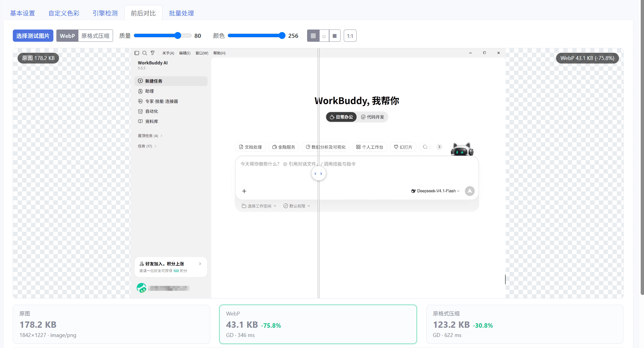Image resolution: width=644 pixels, height=348 pixels.
Task: Open the 关于(A) menu
Action: click(x=168, y=53)
